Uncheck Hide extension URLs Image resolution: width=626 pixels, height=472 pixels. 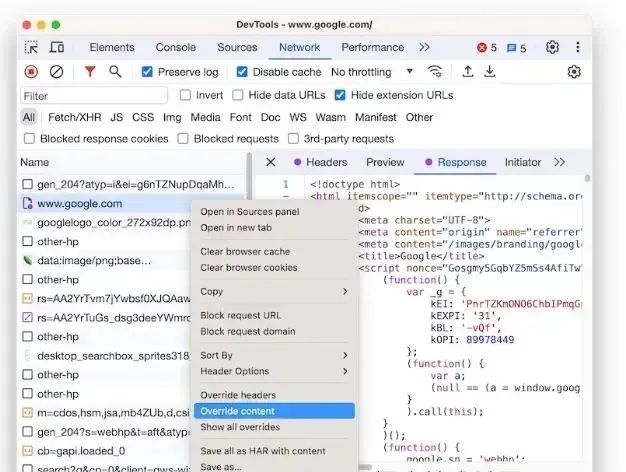coord(340,95)
